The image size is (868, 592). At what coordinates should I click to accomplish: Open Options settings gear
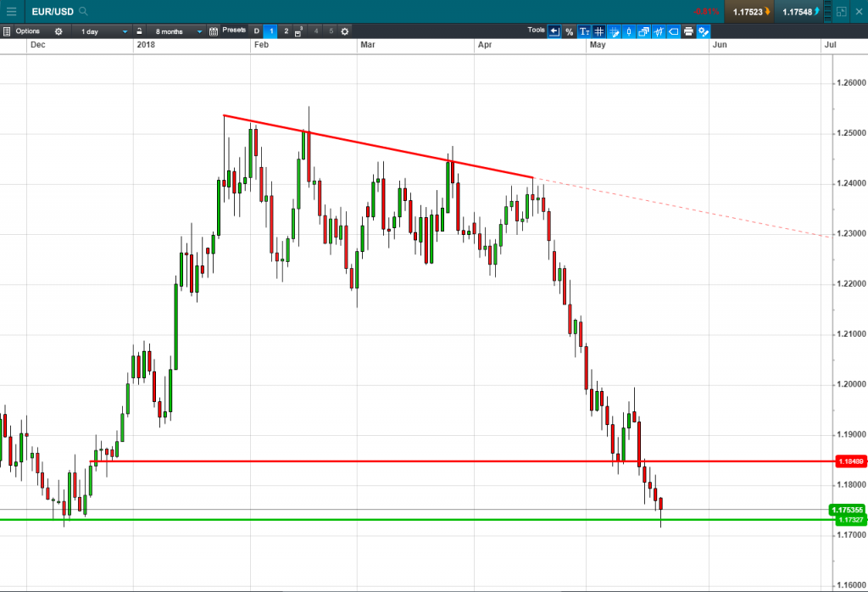[x=58, y=31]
